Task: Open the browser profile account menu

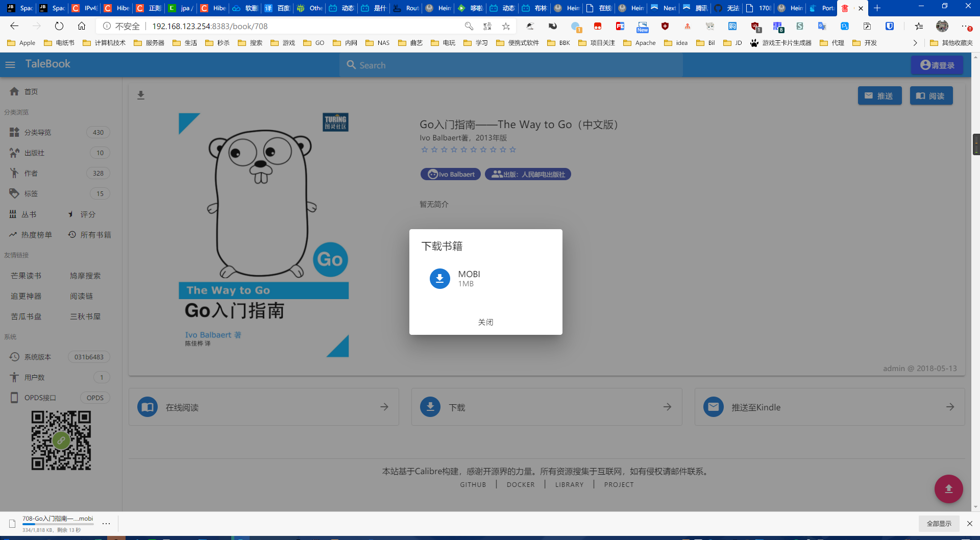Action: [x=942, y=26]
